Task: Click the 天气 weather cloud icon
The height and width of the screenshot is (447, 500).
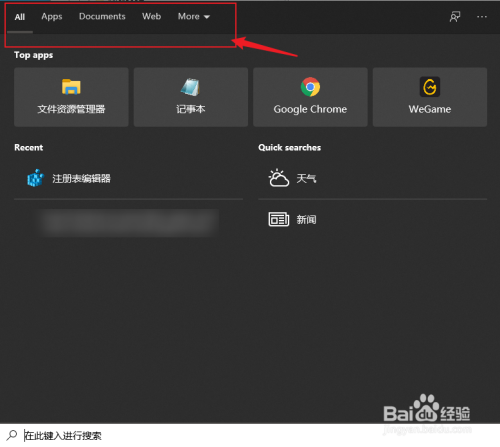Action: (x=279, y=178)
